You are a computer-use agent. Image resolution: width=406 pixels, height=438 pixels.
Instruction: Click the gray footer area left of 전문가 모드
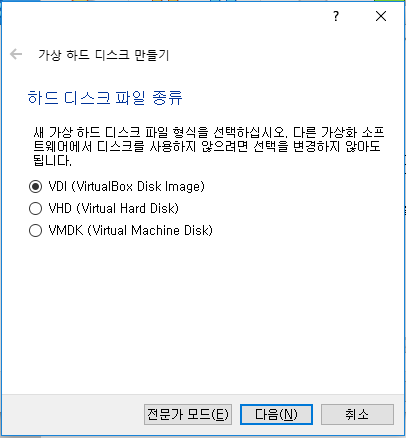click(x=73, y=414)
